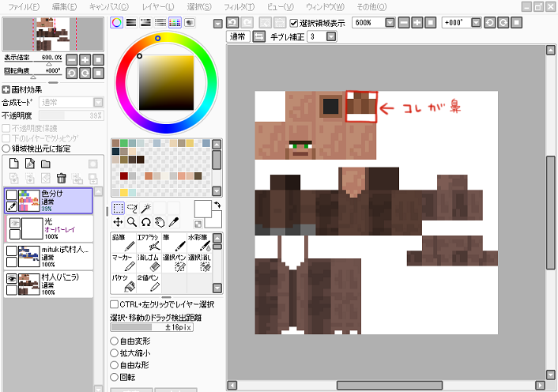Select the lasso tool

(x=132, y=208)
